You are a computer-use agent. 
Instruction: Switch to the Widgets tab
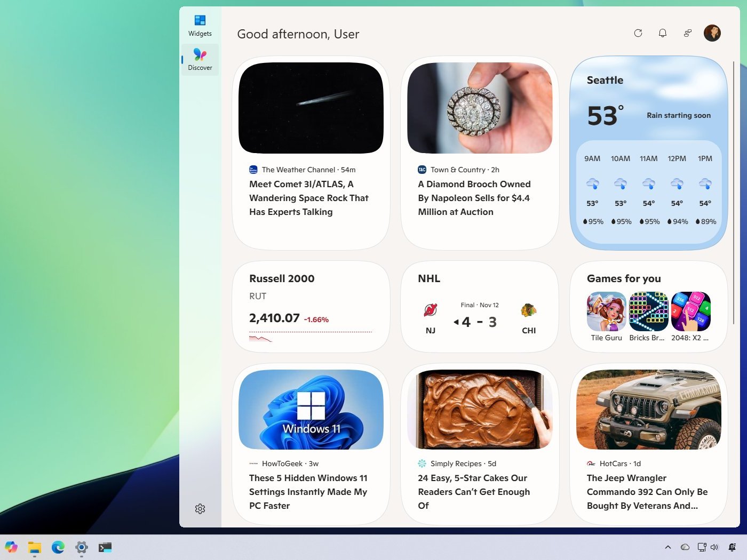point(200,25)
